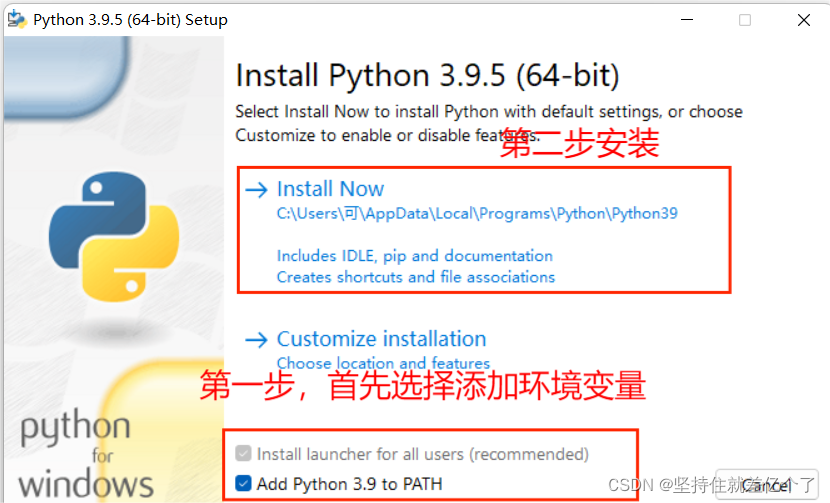Click 'Choose location and features' subtitle

click(383, 363)
